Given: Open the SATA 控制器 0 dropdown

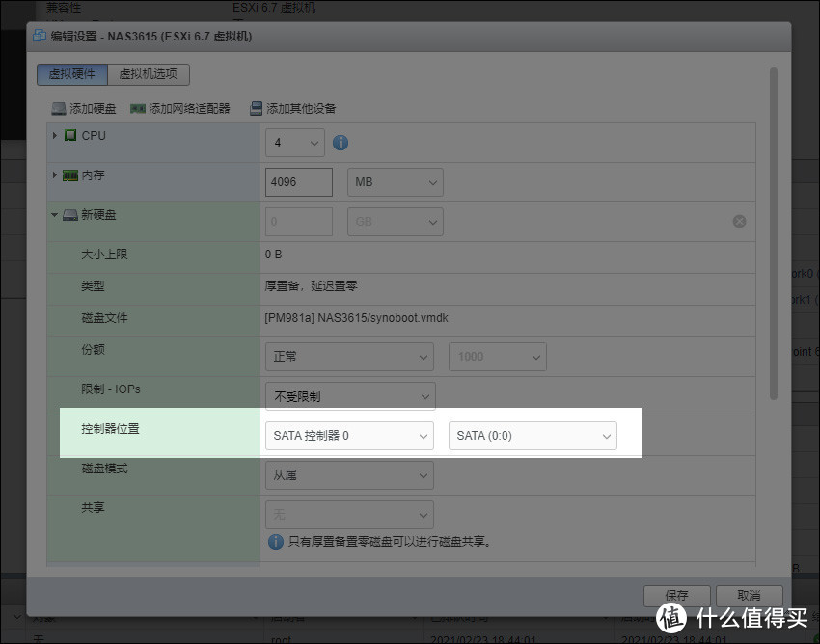Looking at the screenshot, I should click(349, 436).
